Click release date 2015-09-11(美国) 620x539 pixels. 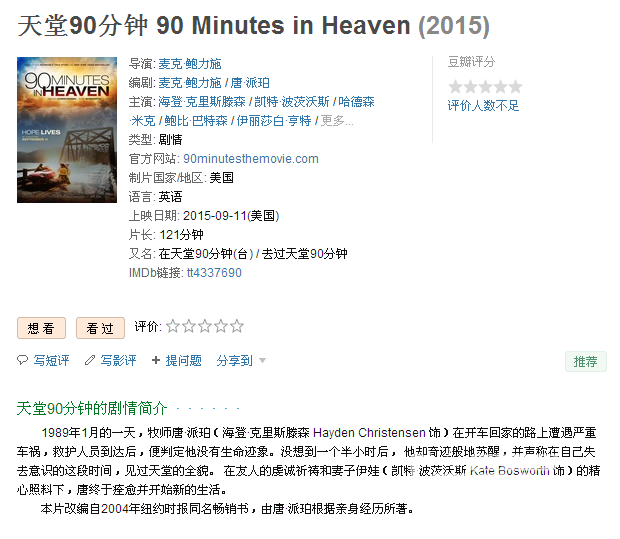pos(231,216)
